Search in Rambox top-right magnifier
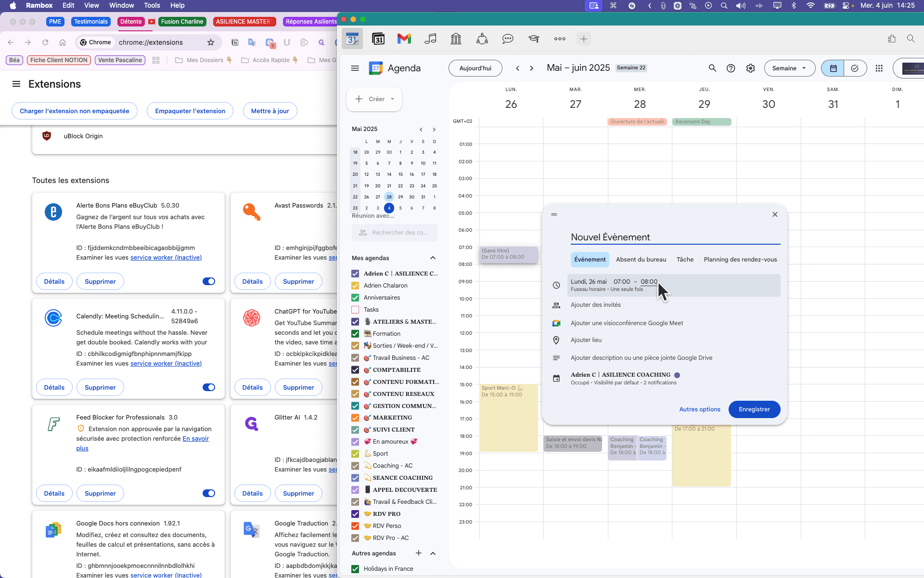Viewport: 924px width, 578px height. click(911, 39)
